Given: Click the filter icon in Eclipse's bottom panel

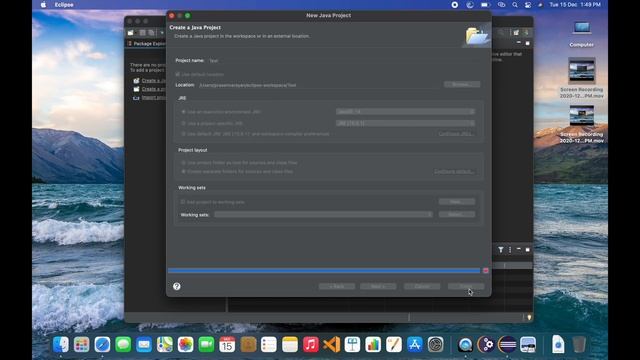Looking at the screenshot, I should click(x=501, y=249).
